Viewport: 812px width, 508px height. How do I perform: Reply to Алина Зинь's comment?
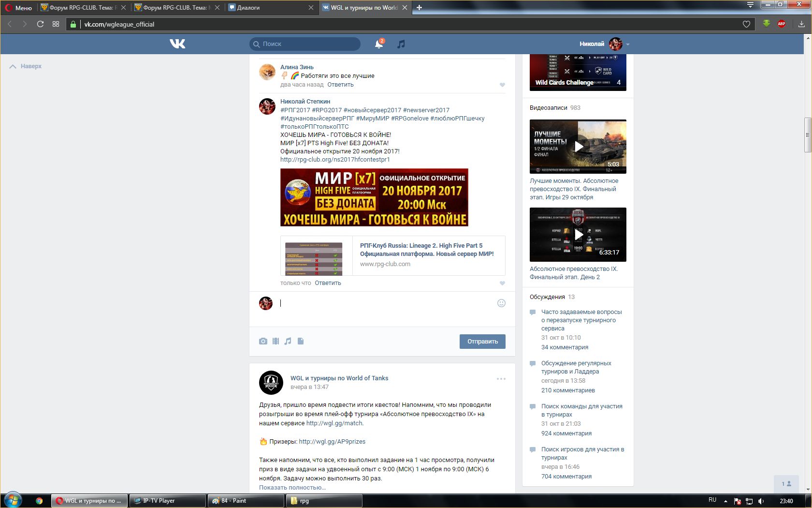click(340, 85)
